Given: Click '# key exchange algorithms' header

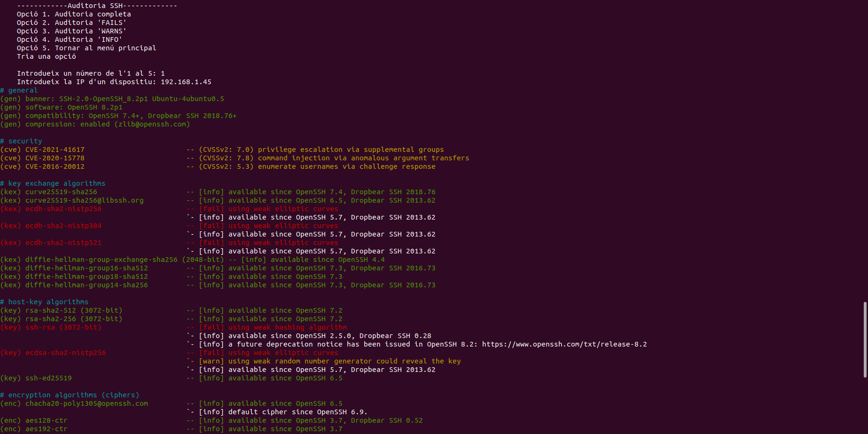Looking at the screenshot, I should [x=53, y=183].
